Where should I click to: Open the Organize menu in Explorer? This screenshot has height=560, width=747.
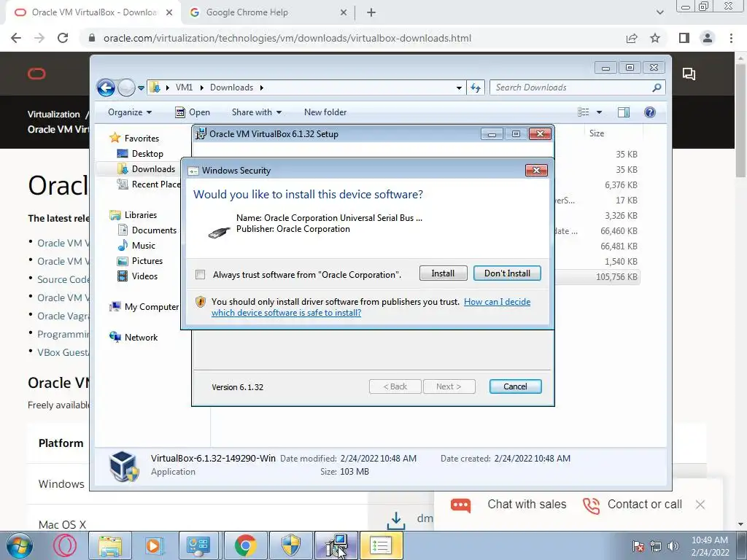(130, 112)
